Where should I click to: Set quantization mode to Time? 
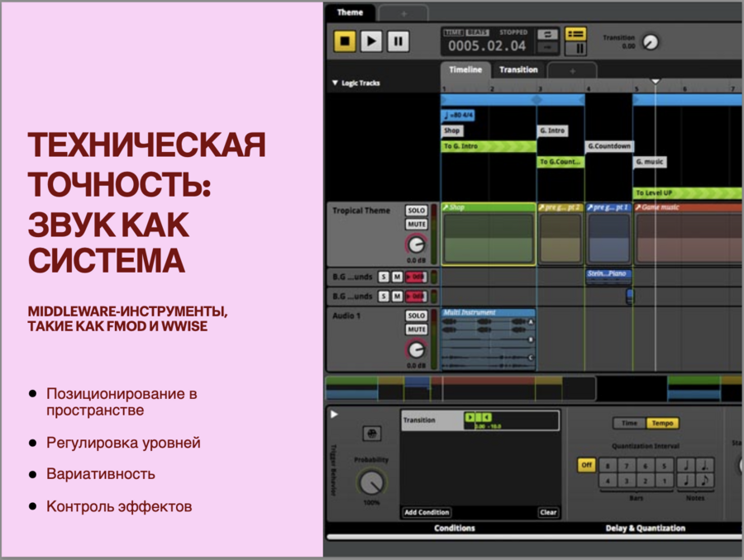(x=629, y=423)
